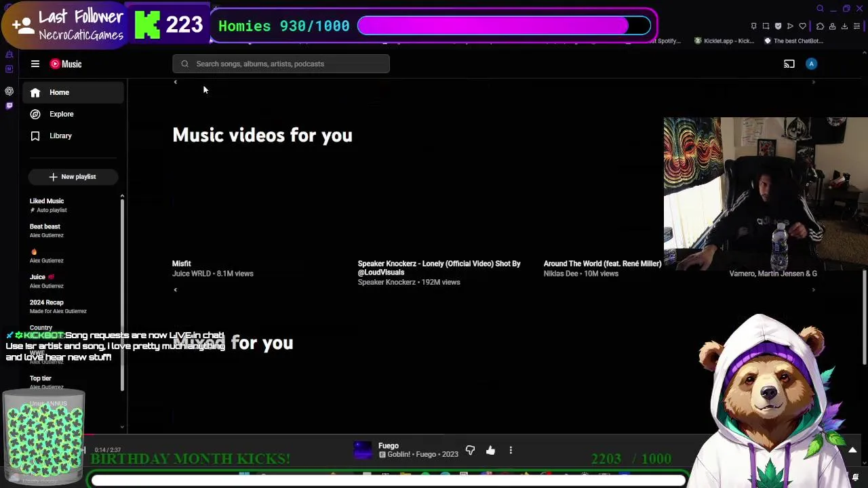The image size is (868, 488).
Task: Click the bookmark heart icon in toolbar
Action: click(803, 26)
